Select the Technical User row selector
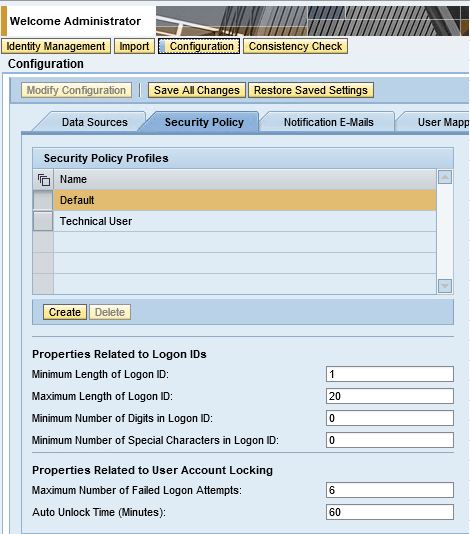Image resolution: width=470 pixels, height=534 pixels. pos(43,221)
